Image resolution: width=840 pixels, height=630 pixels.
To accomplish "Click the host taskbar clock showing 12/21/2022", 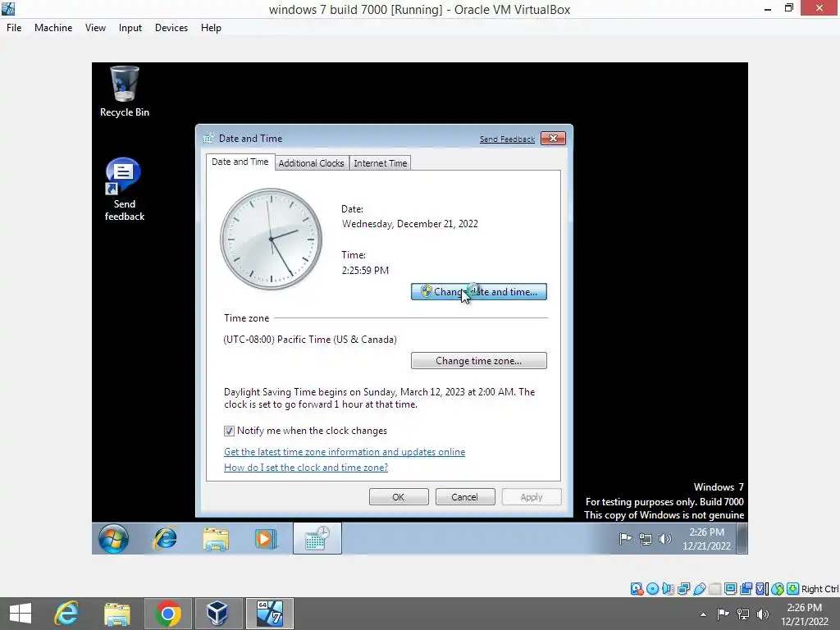I will click(x=805, y=614).
